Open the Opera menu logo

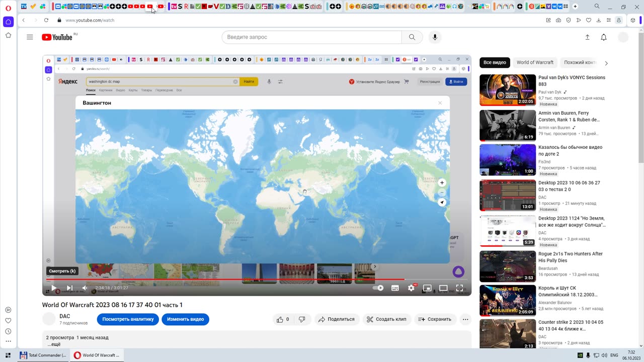9,8
